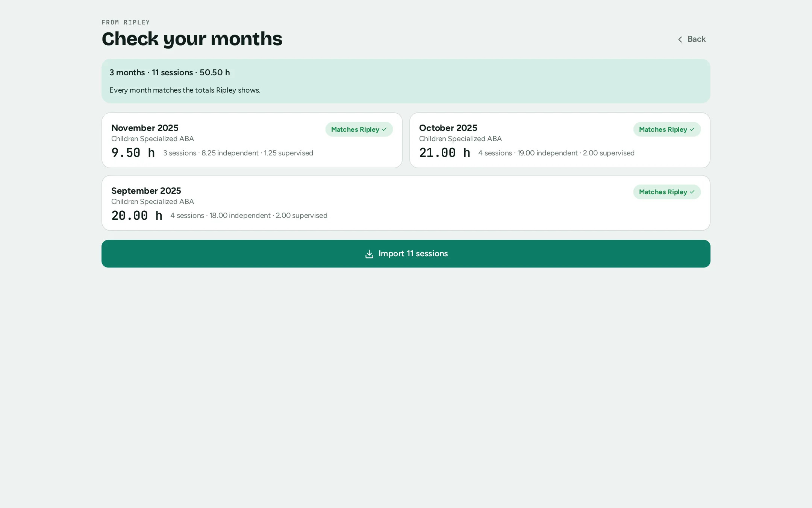Click the From Ripley label
812x508 pixels.
[126, 22]
